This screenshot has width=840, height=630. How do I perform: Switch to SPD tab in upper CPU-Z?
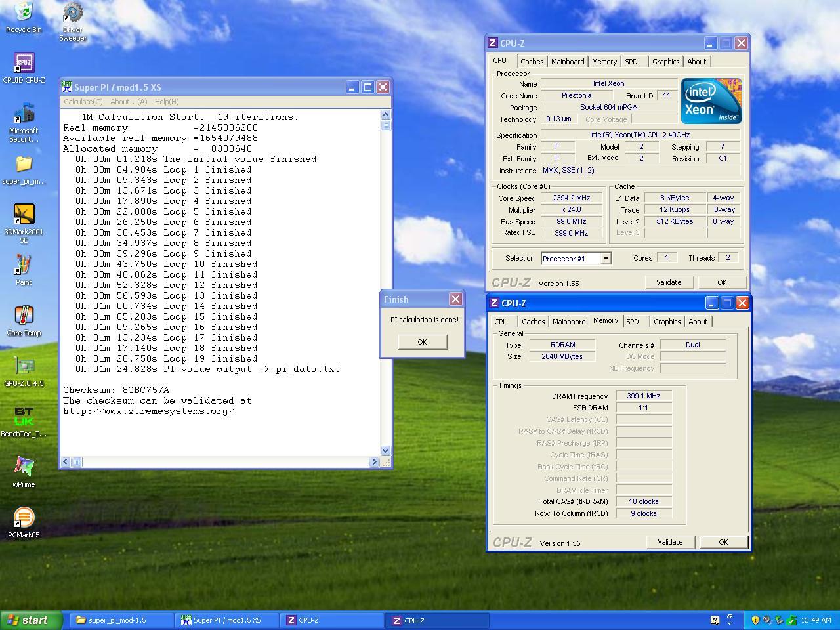pos(631,62)
